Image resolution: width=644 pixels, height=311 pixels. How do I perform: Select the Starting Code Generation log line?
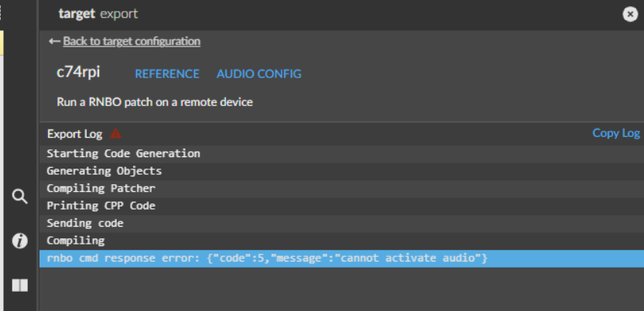coord(341,154)
